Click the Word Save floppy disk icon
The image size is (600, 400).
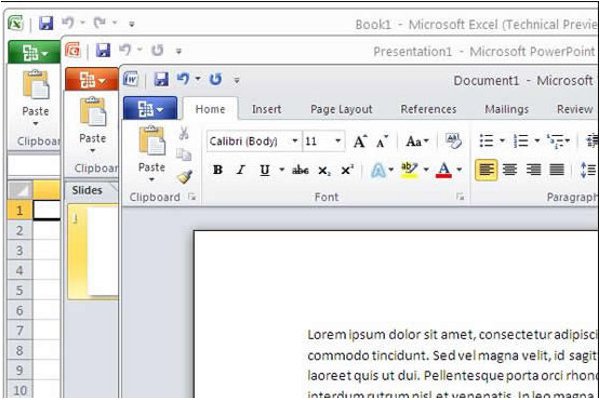[x=161, y=79]
